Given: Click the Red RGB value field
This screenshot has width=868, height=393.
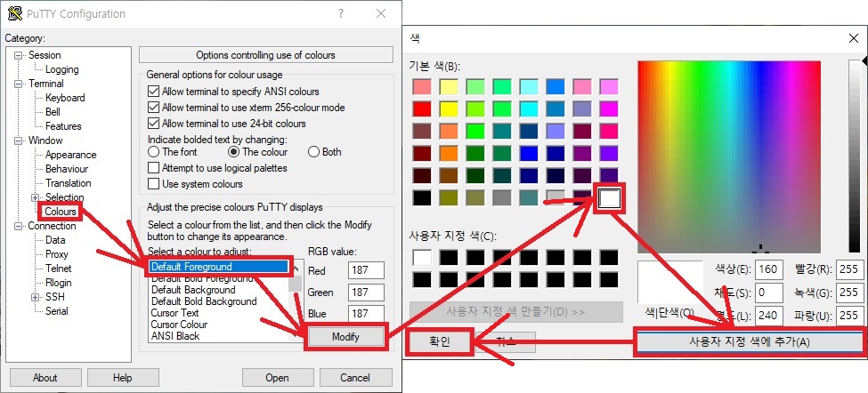Looking at the screenshot, I should 367,271.
